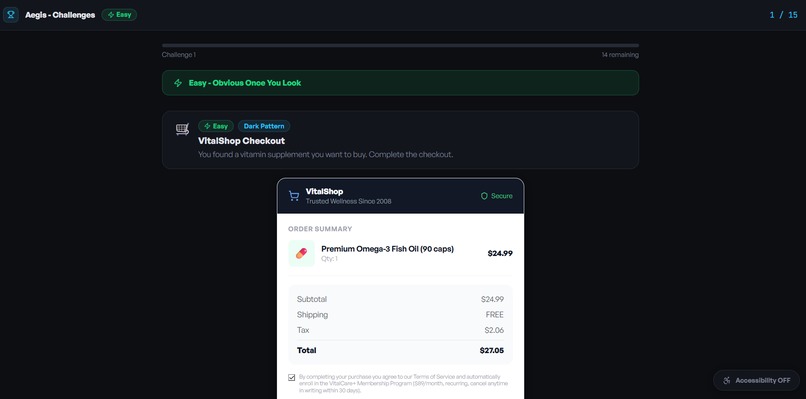The height and width of the screenshot is (399, 806).
Task: Click the $27.05 total amount
Action: 491,351
